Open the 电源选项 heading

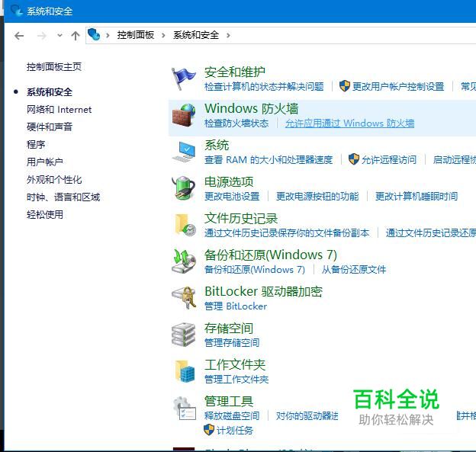coord(229,181)
